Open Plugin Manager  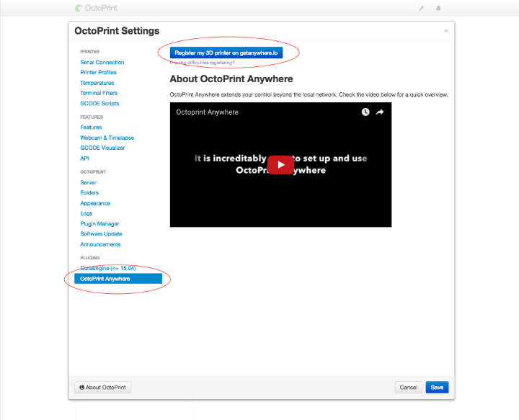pos(99,223)
